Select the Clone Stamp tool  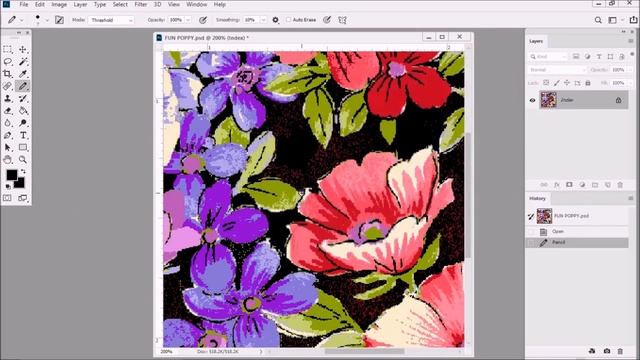pyautogui.click(x=7, y=98)
